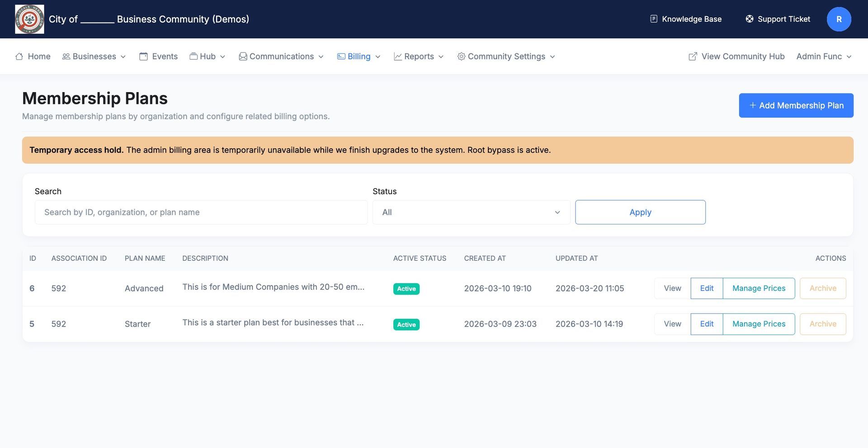Viewport: 868px width, 448px height.
Task: Open the Hub navigation menu
Action: click(208, 56)
